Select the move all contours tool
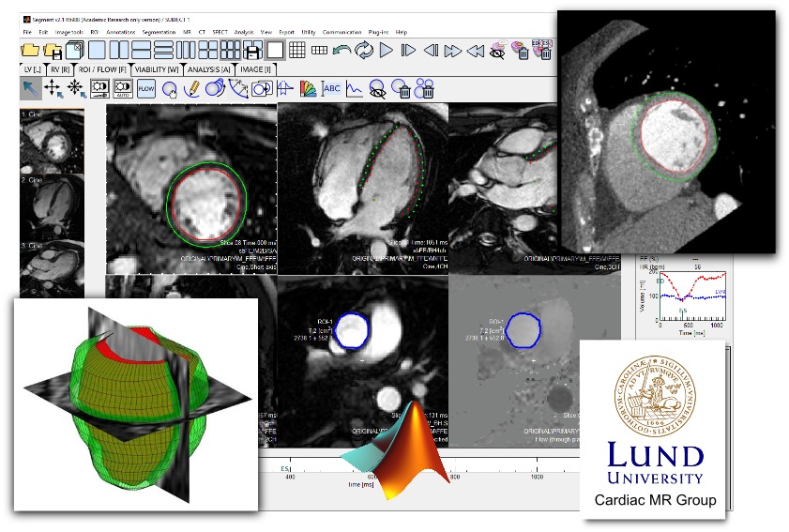 (x=76, y=88)
